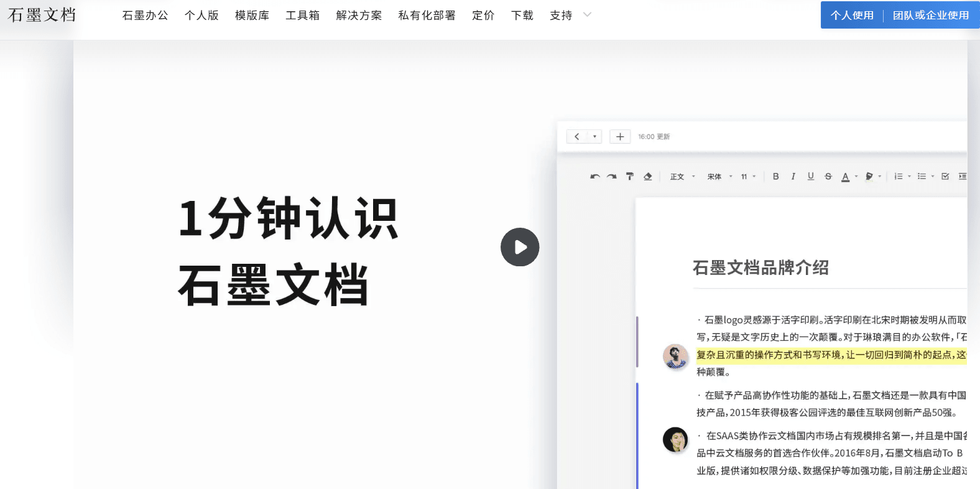Insert a checkbox task list

pos(945,177)
